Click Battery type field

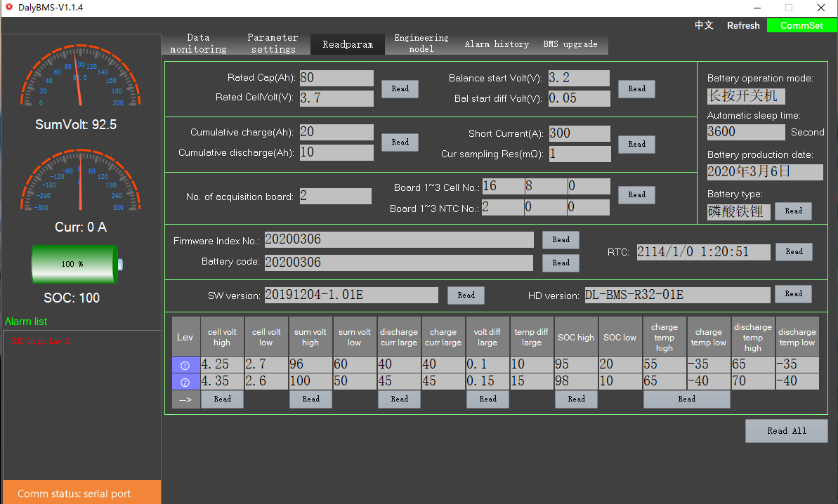(x=738, y=212)
